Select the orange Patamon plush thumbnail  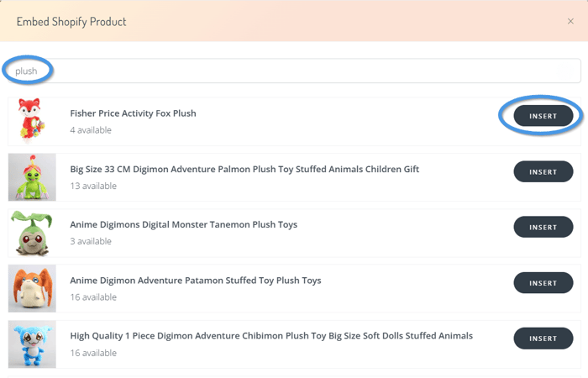32,288
